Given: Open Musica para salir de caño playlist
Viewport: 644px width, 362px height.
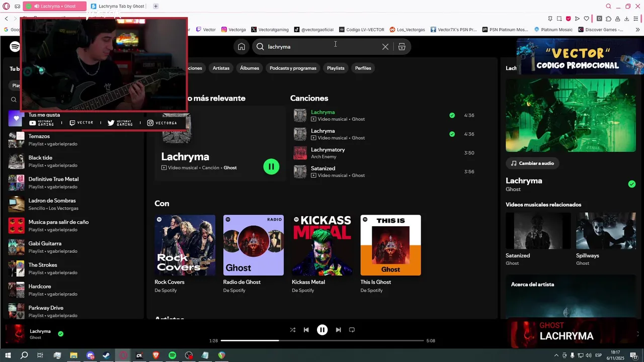Looking at the screenshot, I should [73, 226].
